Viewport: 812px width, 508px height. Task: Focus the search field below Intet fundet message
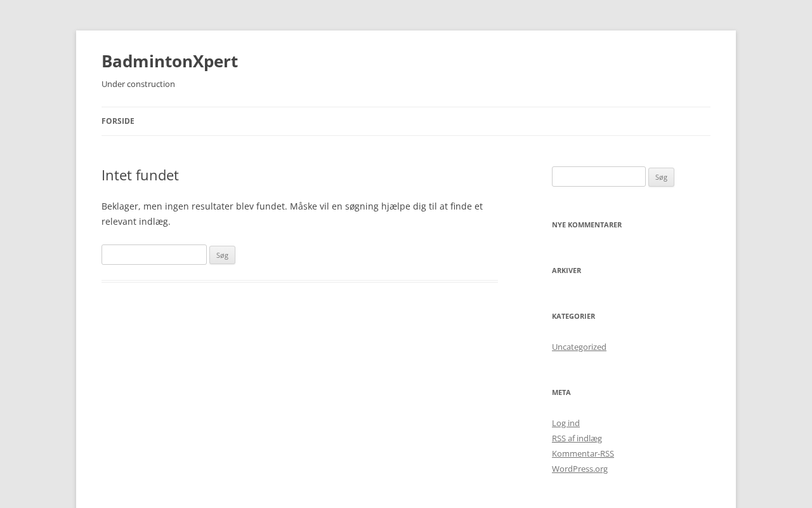click(x=154, y=255)
